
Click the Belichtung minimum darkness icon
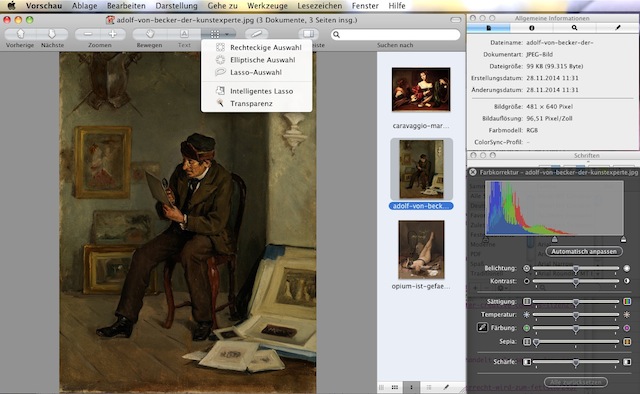coord(527,268)
